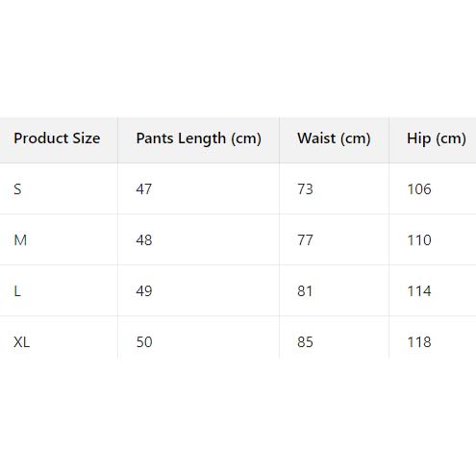Viewport: 476px width, 476px height.
Task: Click waist value 85
Action: tap(305, 342)
